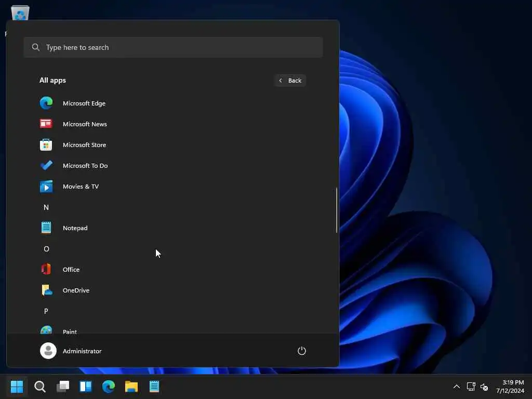532x399 pixels.
Task: Jump via the O letter header
Action: pos(46,249)
